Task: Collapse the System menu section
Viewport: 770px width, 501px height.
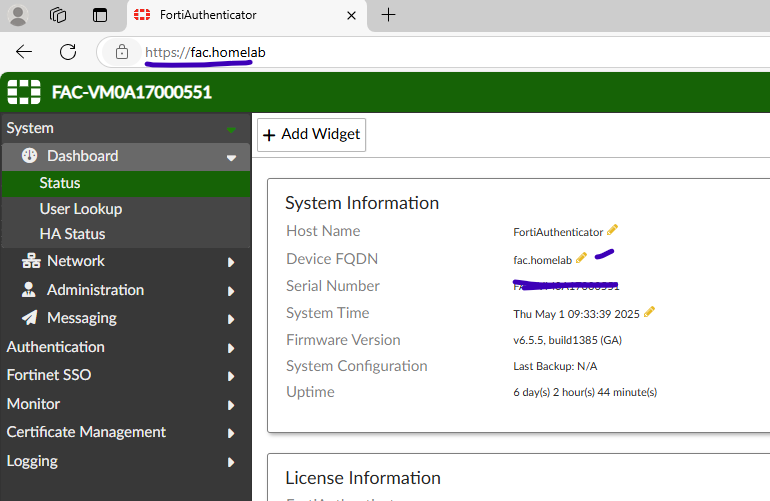Action: (x=231, y=129)
